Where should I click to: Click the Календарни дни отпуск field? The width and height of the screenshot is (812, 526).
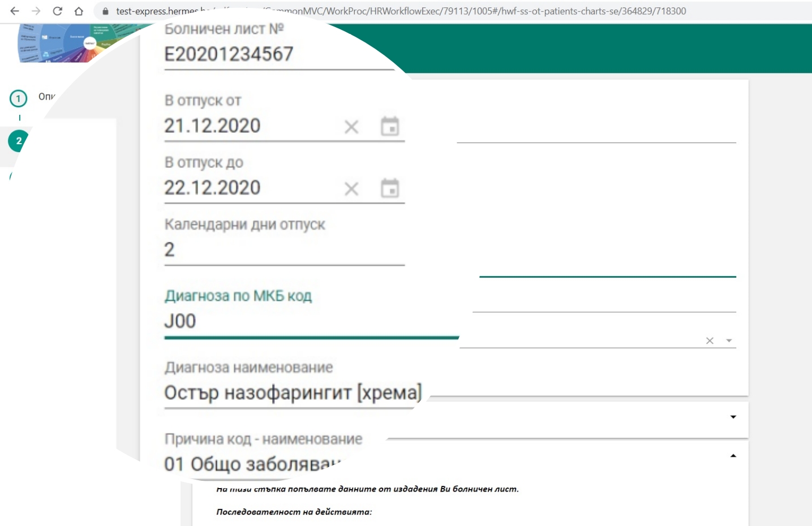coord(284,249)
